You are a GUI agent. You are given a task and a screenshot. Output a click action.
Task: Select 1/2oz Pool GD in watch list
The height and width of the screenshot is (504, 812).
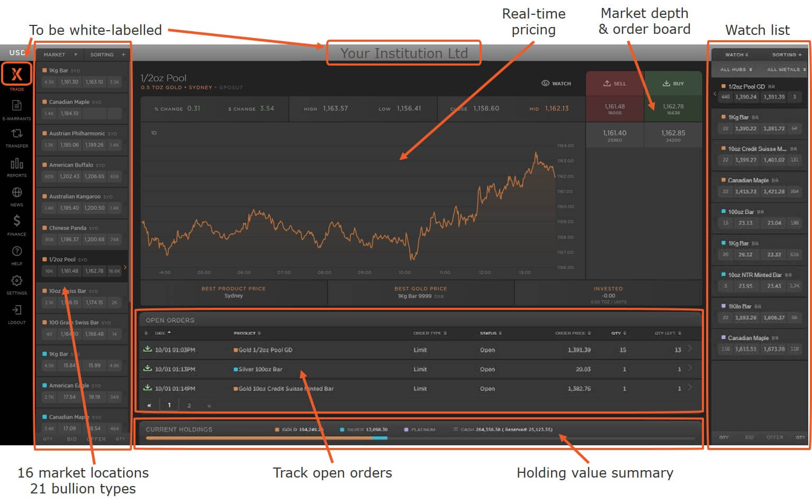760,92
